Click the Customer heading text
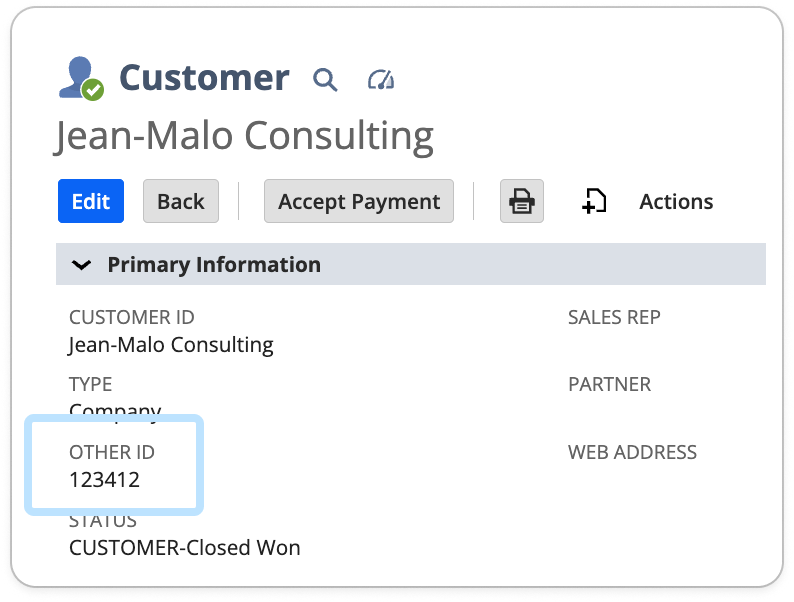 (x=204, y=78)
